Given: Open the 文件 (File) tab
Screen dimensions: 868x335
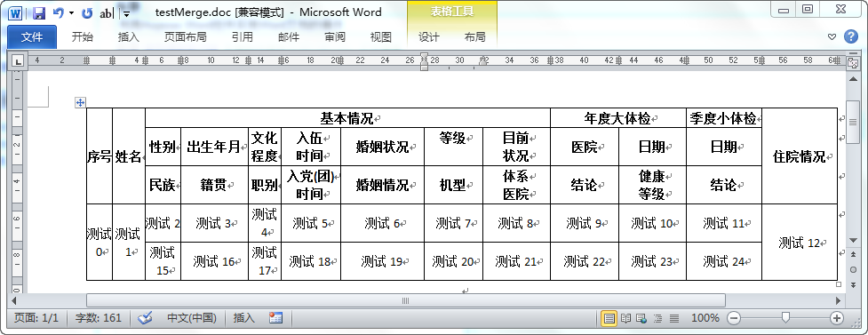Looking at the screenshot, I should coord(32,37).
